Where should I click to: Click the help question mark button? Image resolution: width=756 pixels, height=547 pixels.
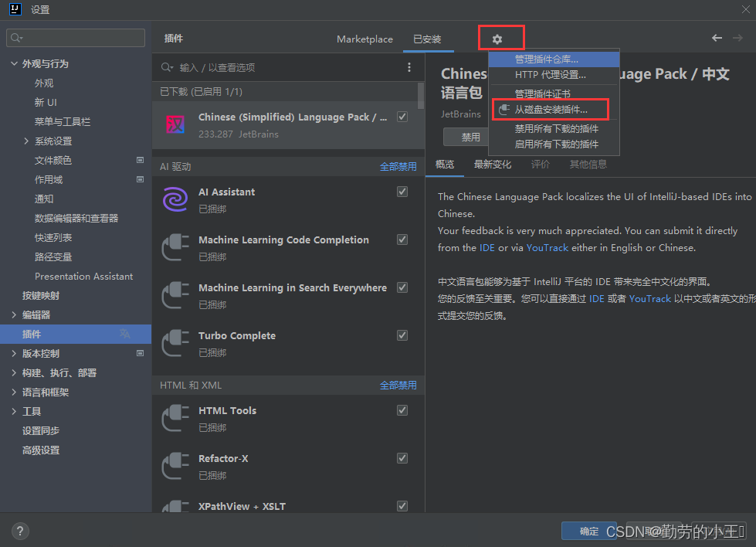[x=20, y=531]
